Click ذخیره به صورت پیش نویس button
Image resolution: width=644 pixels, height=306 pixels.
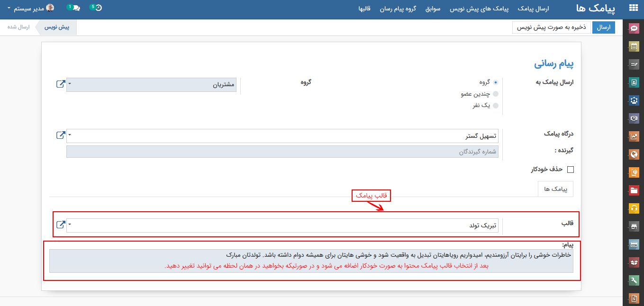551,27
